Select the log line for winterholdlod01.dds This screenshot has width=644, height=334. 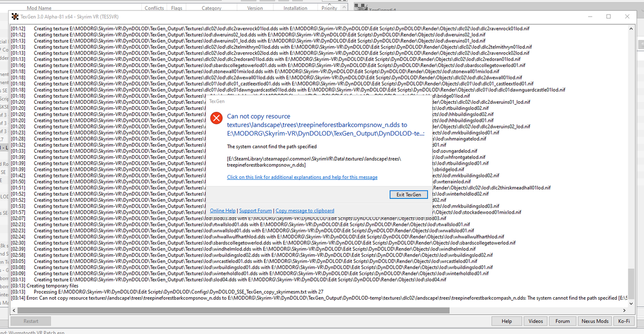pos(250,274)
